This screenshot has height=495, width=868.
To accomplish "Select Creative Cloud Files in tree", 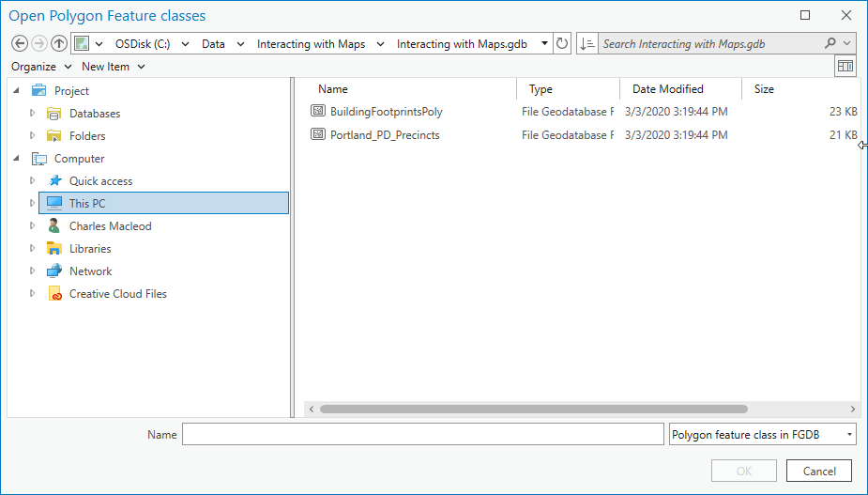I will pyautogui.click(x=117, y=294).
